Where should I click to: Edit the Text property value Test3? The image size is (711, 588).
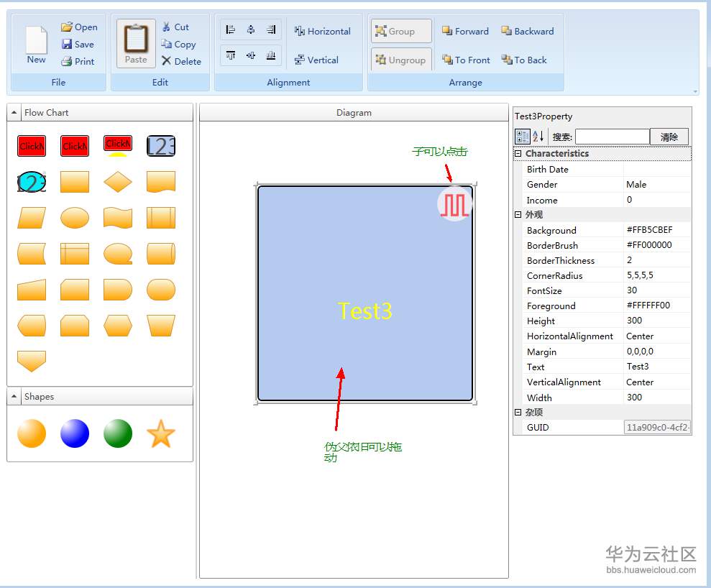(x=657, y=367)
